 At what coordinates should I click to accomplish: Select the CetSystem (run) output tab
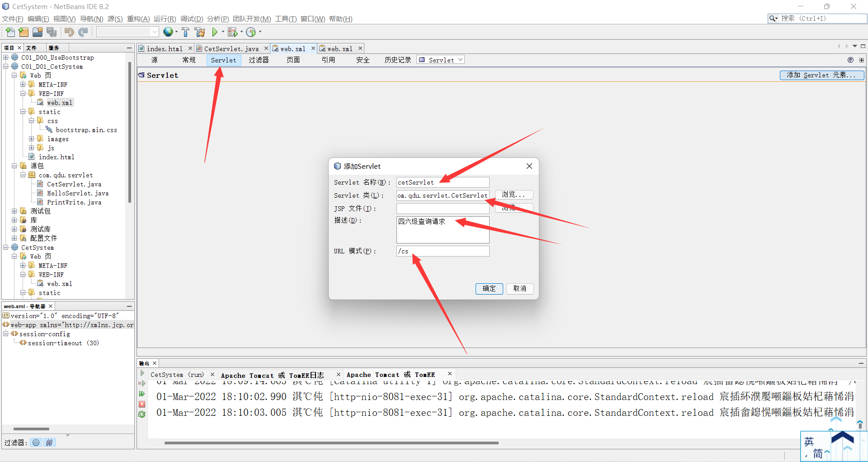(x=177, y=375)
